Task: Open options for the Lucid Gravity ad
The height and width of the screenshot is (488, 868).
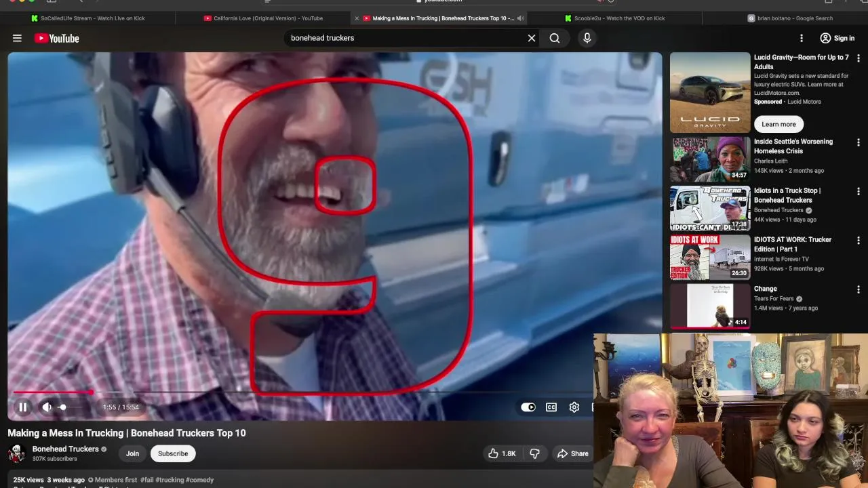Action: (x=859, y=59)
